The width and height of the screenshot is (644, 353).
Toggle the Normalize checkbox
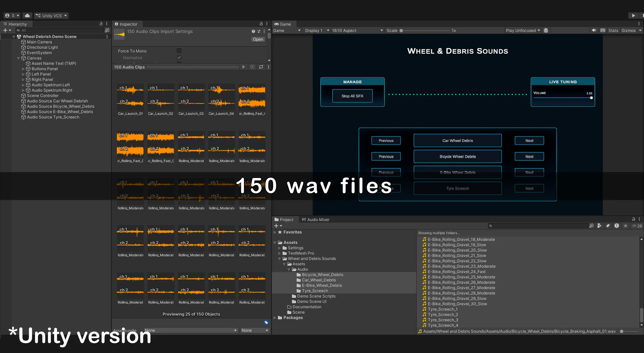[179, 58]
